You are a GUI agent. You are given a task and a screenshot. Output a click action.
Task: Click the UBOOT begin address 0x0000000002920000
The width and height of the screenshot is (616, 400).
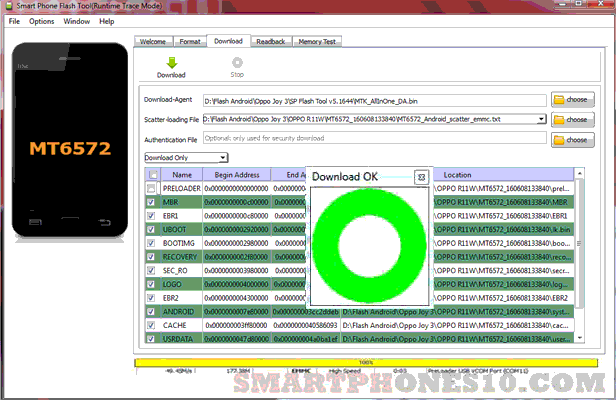click(x=236, y=229)
